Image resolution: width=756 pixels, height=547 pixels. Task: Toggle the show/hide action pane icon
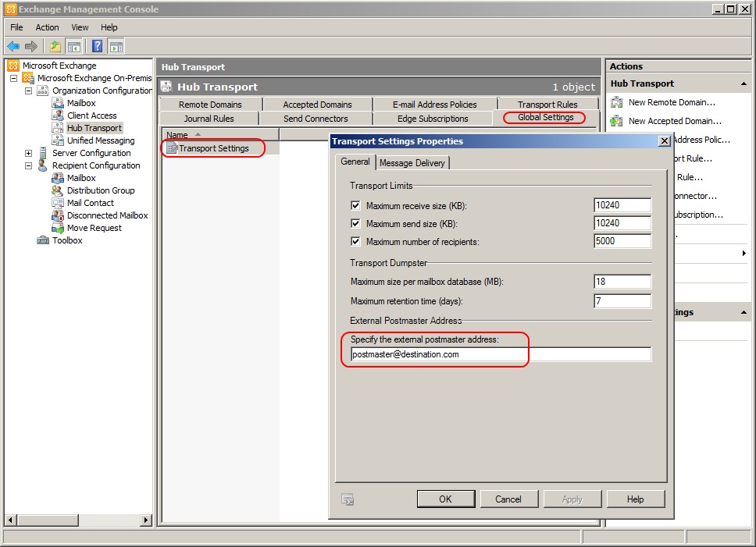(x=116, y=46)
